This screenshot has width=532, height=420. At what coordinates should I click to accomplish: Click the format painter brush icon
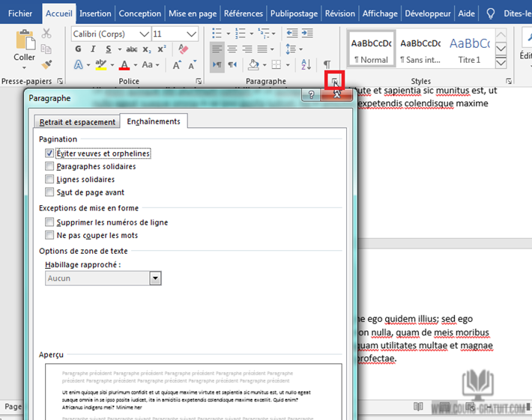(x=46, y=65)
